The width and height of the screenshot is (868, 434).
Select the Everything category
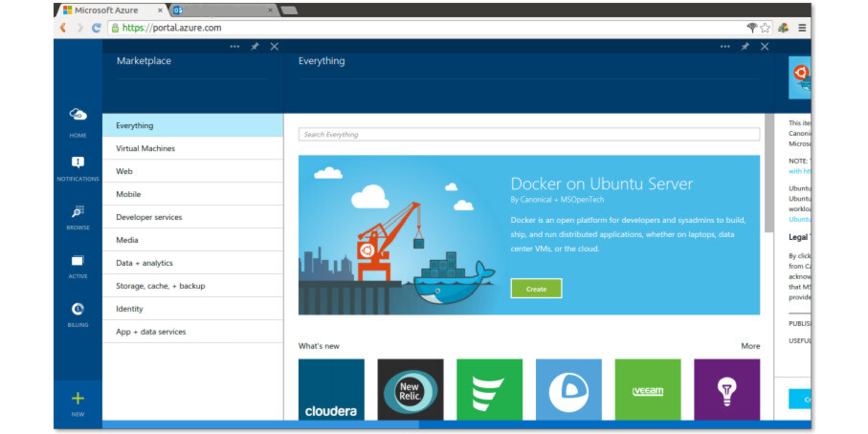(x=192, y=125)
